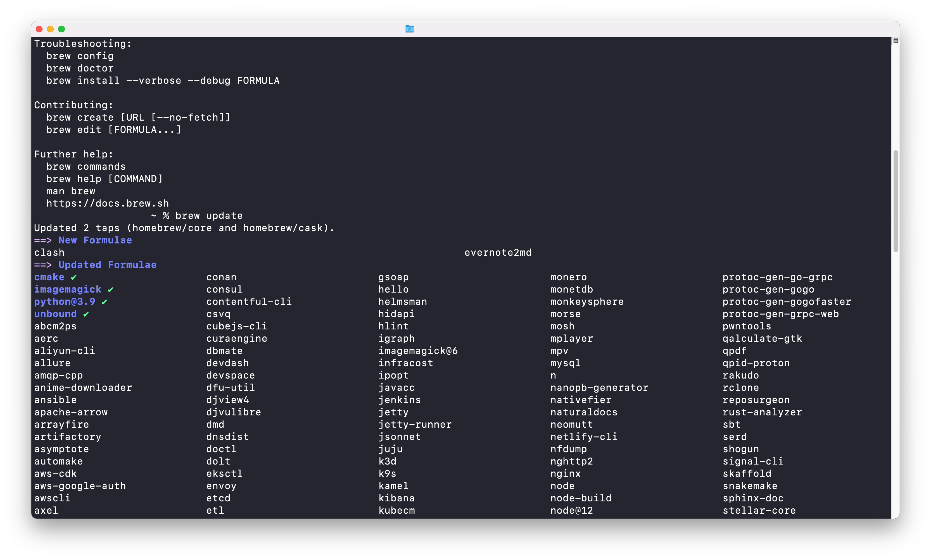Viewport: 931px width, 560px height.
Task: Select the 'aws-google-auth' formula entry
Action: pos(80,486)
